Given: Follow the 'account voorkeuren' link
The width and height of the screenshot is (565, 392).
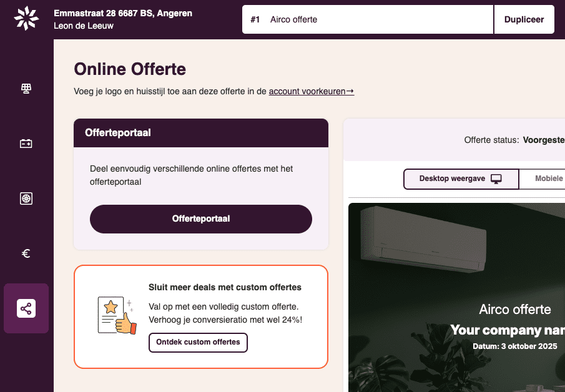Looking at the screenshot, I should click(311, 91).
